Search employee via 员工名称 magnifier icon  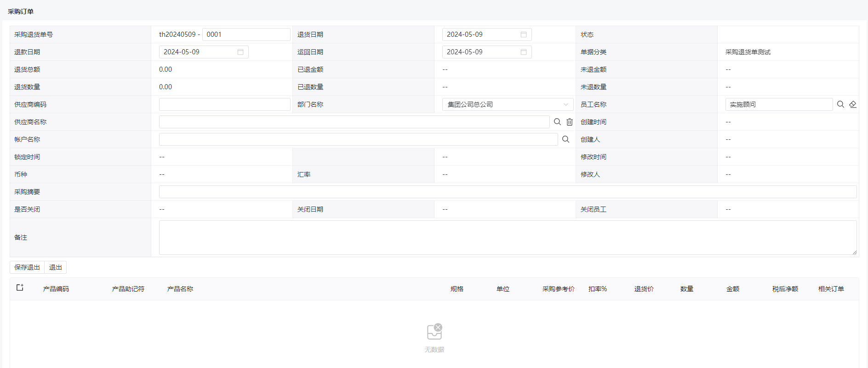[840, 104]
